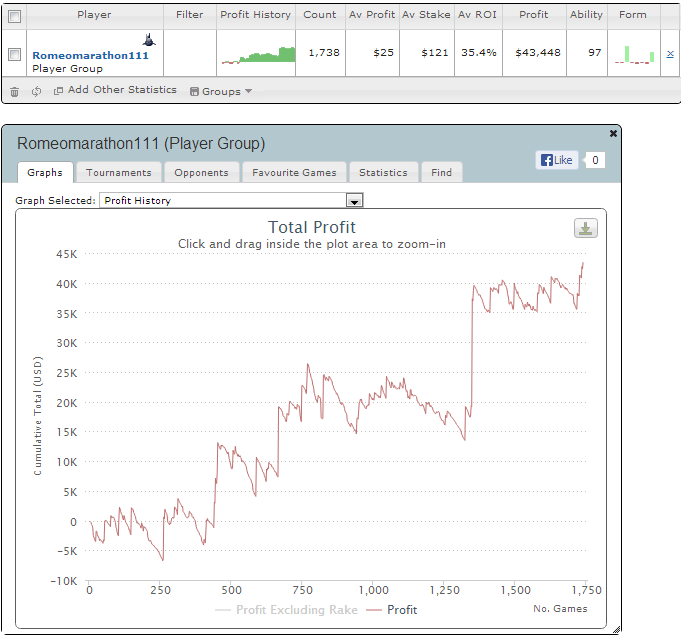681x637 pixels.
Task: Open the Opponents tab
Action: [202, 172]
